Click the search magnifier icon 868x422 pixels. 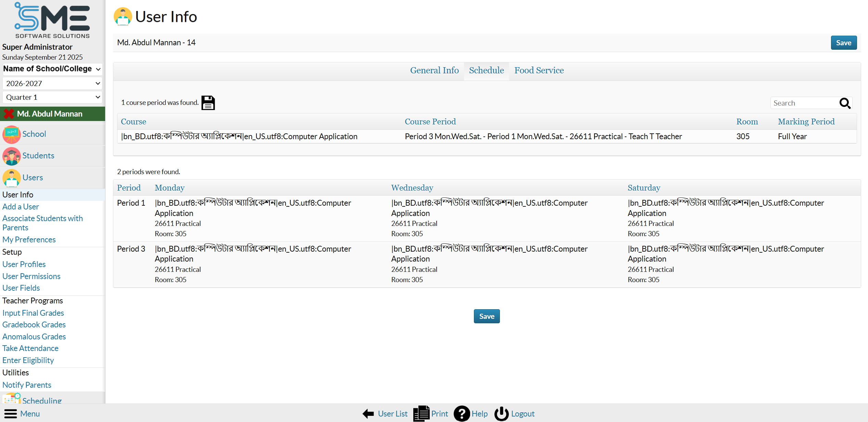(x=845, y=103)
